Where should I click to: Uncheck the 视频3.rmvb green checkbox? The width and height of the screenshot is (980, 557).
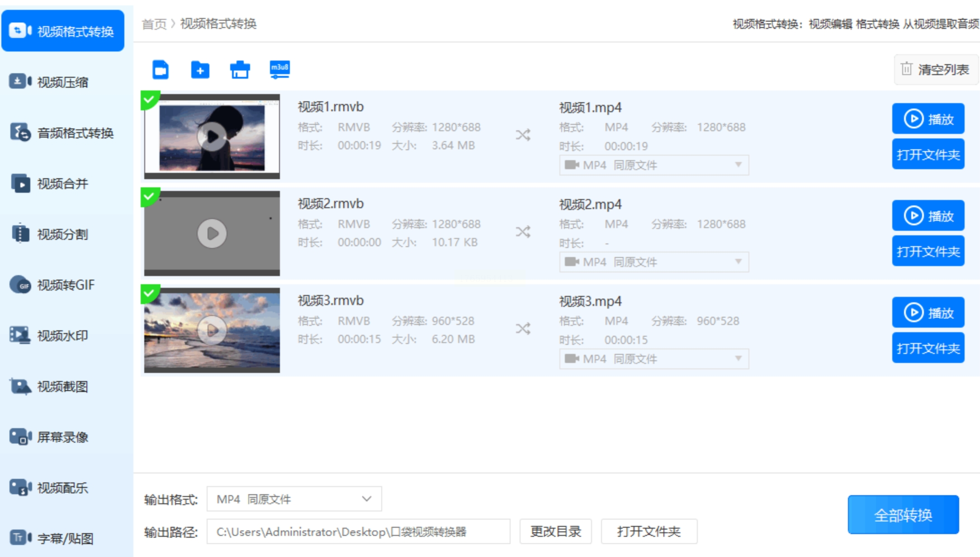click(149, 293)
